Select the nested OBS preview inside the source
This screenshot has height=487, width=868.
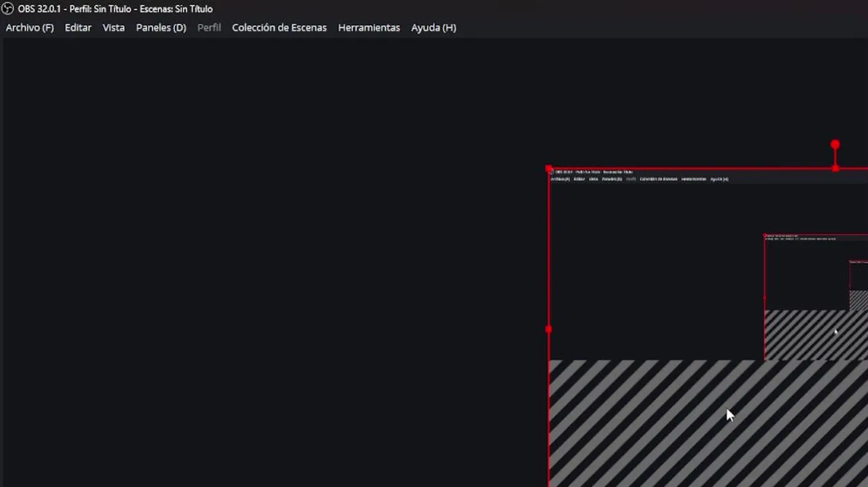point(816,297)
